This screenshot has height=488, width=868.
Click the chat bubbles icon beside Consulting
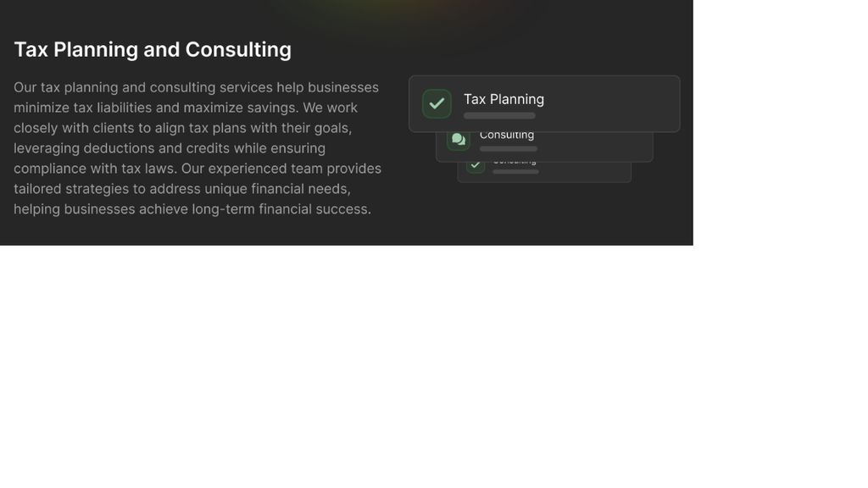click(x=459, y=140)
